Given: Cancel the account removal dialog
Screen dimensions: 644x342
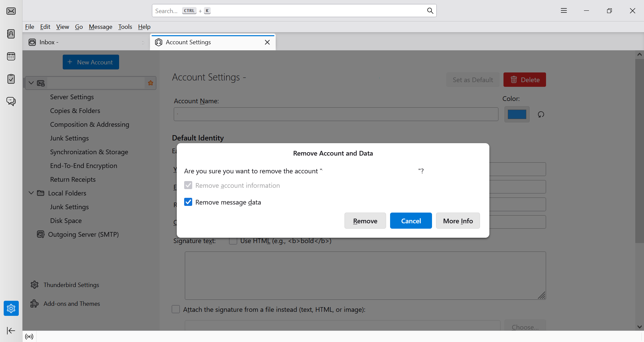Looking at the screenshot, I should (x=411, y=221).
